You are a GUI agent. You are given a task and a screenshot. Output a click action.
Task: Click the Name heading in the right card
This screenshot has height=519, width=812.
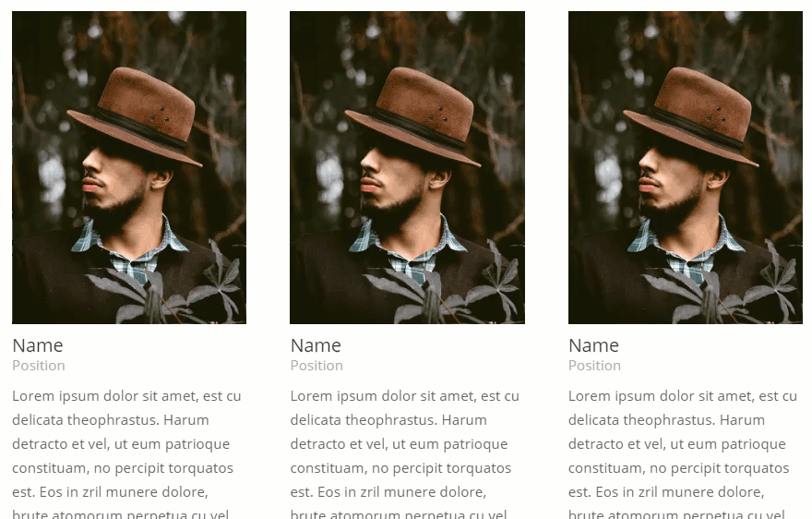[594, 345]
